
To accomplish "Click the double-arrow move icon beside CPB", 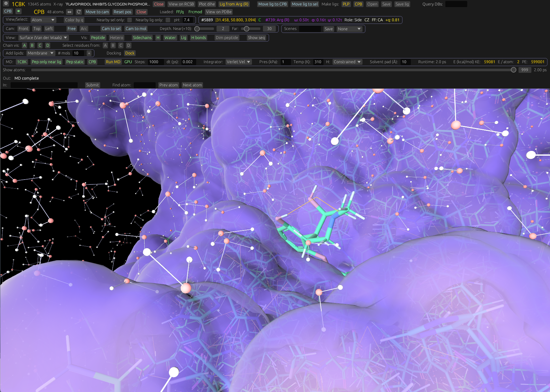I will [x=70, y=12].
